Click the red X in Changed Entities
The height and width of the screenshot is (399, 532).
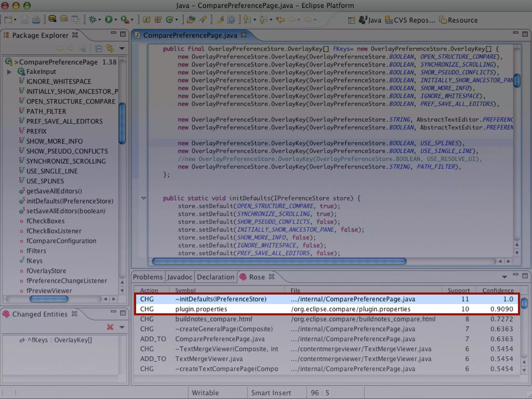(110, 327)
